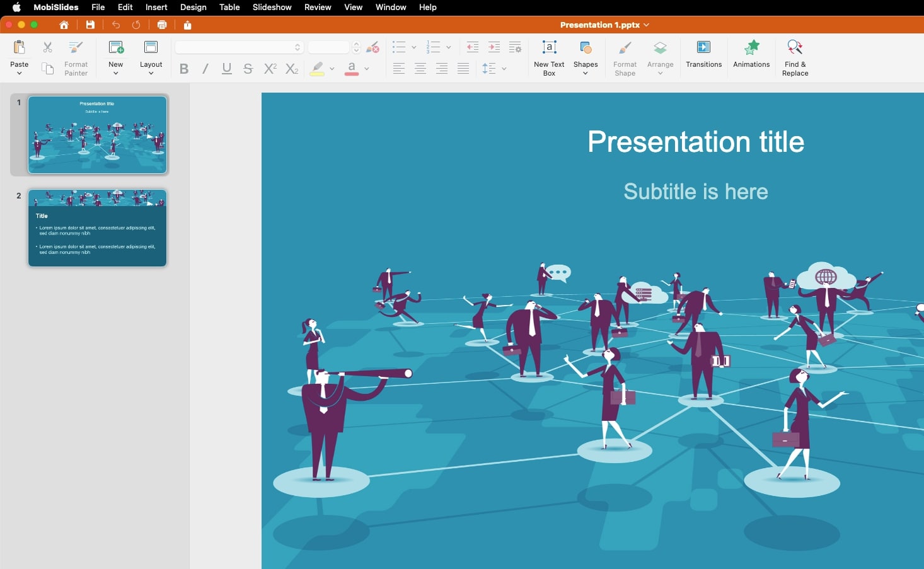Viewport: 924px width, 569px height.
Task: Open the Layout dropdown
Action: [x=151, y=57]
